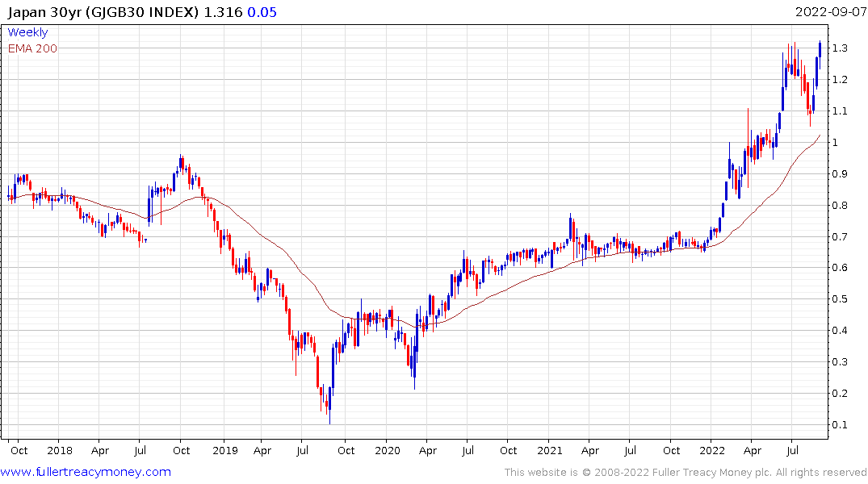This screenshot has width=868, height=484.
Task: Click the 0.2 y-axis label
Action: point(840,394)
